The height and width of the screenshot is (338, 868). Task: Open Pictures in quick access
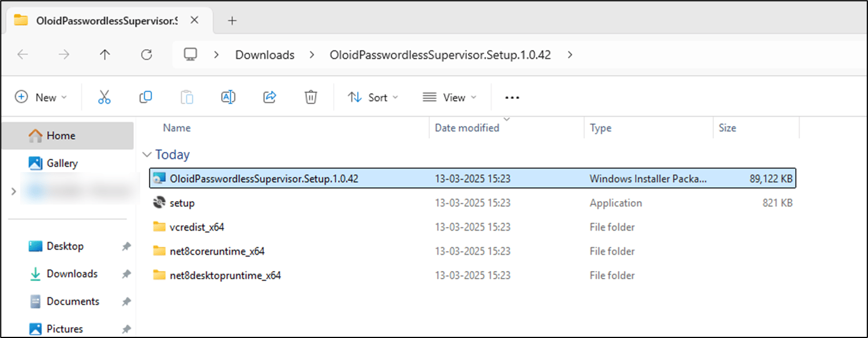[x=65, y=329]
